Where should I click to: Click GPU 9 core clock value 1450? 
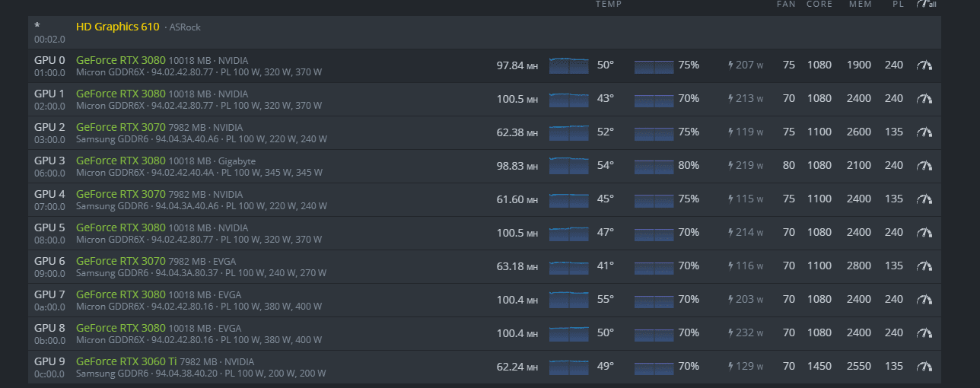coord(819,367)
